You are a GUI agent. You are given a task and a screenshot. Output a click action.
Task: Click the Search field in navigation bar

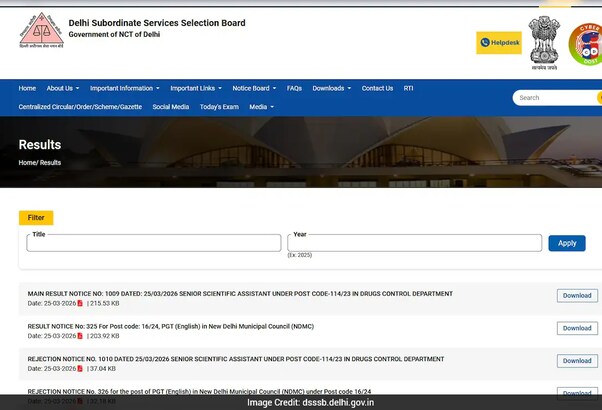coord(557,98)
